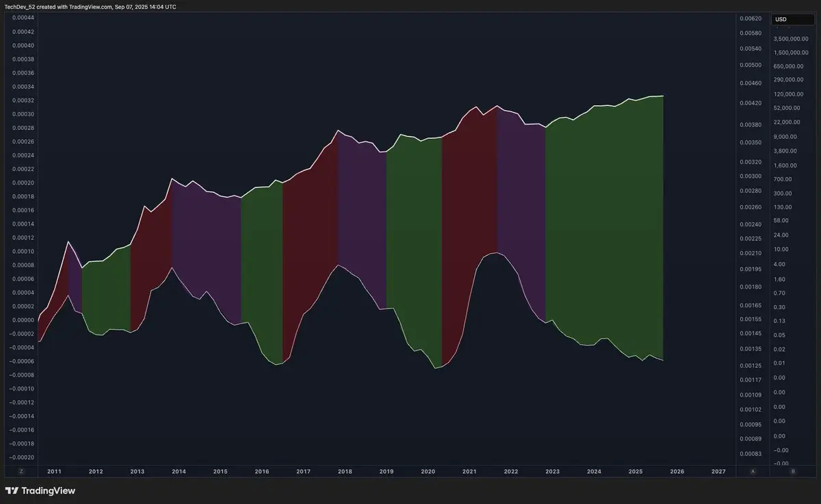Click the 2019 label on time axis
This screenshot has height=504, width=821.
387,471
